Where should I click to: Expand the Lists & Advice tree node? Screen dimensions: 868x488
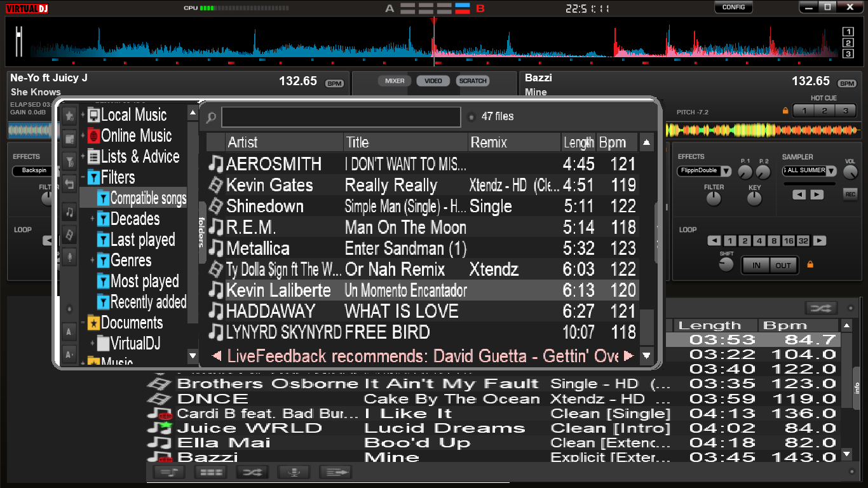click(x=83, y=157)
